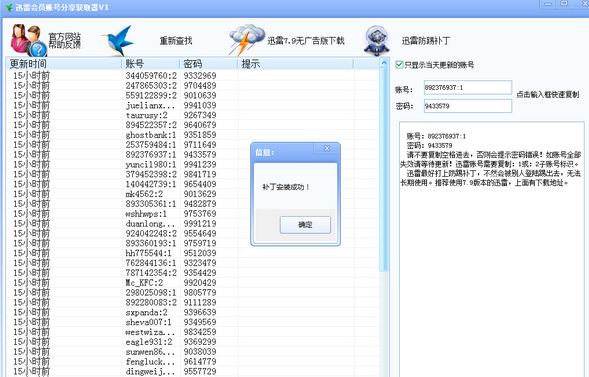Select account row ghostbank:1
Viewport: 589px width, 377px height.
193,134
